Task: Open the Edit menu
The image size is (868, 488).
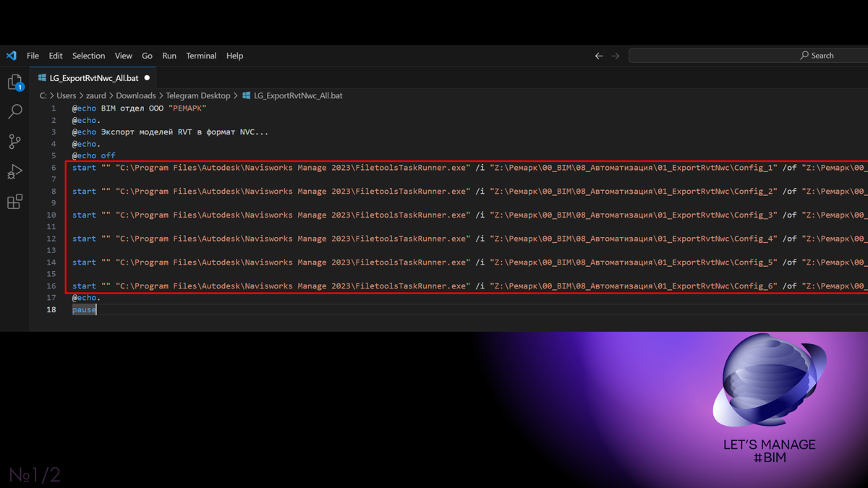Action: point(56,56)
